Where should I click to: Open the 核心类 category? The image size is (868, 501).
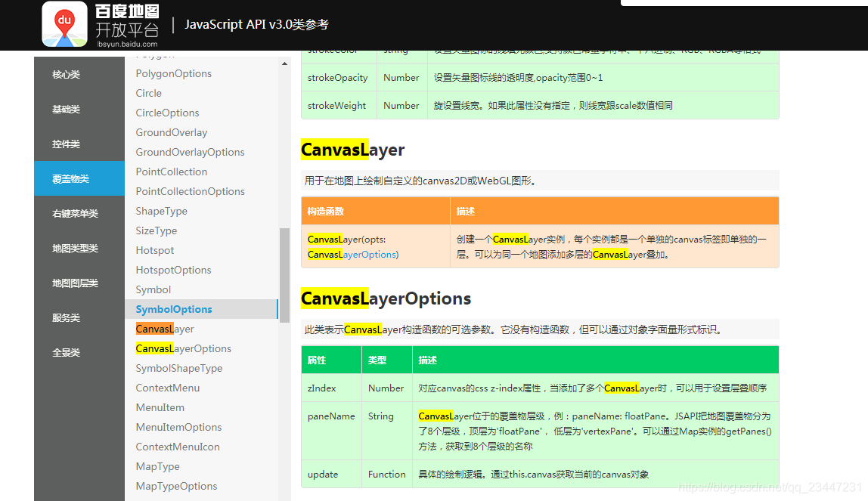click(x=79, y=74)
